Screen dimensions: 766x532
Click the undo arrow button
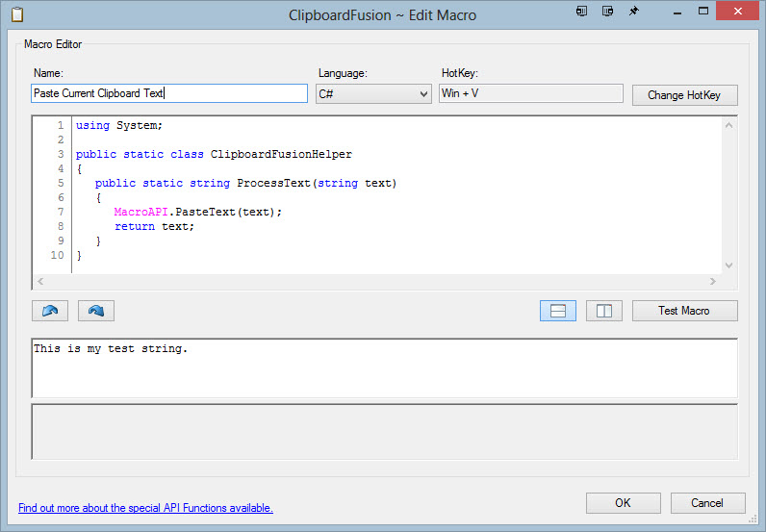[49, 311]
